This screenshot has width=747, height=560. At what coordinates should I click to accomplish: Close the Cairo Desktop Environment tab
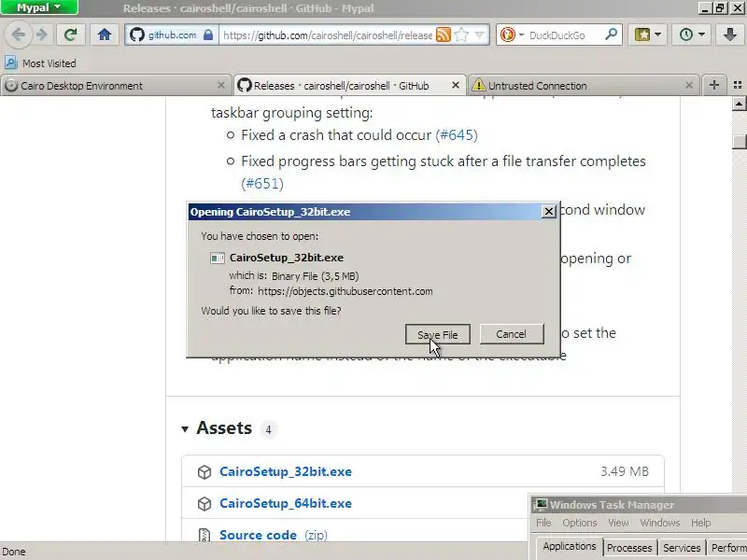tap(220, 85)
